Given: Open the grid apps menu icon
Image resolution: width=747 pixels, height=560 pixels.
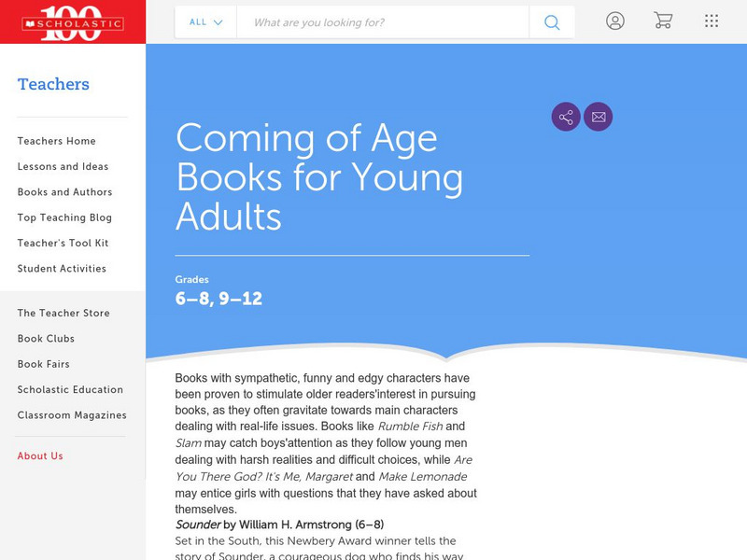Looking at the screenshot, I should pyautogui.click(x=712, y=21).
